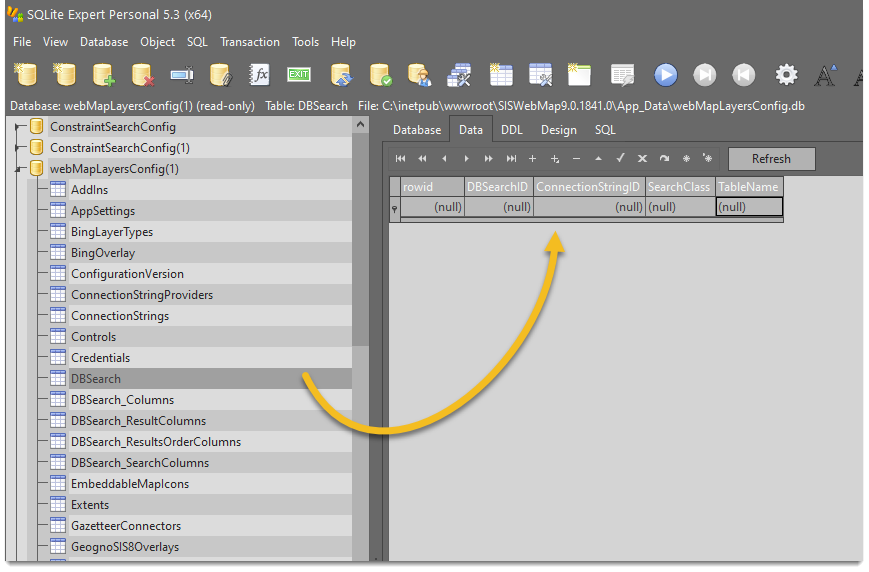Collapse the webMapLayersConfig(1) database node
Screen dimensions: 869x572
click(x=18, y=169)
